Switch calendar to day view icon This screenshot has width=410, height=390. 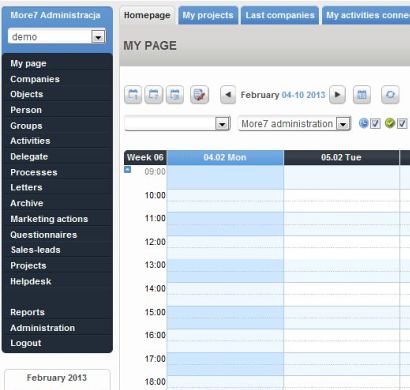pyautogui.click(x=133, y=95)
